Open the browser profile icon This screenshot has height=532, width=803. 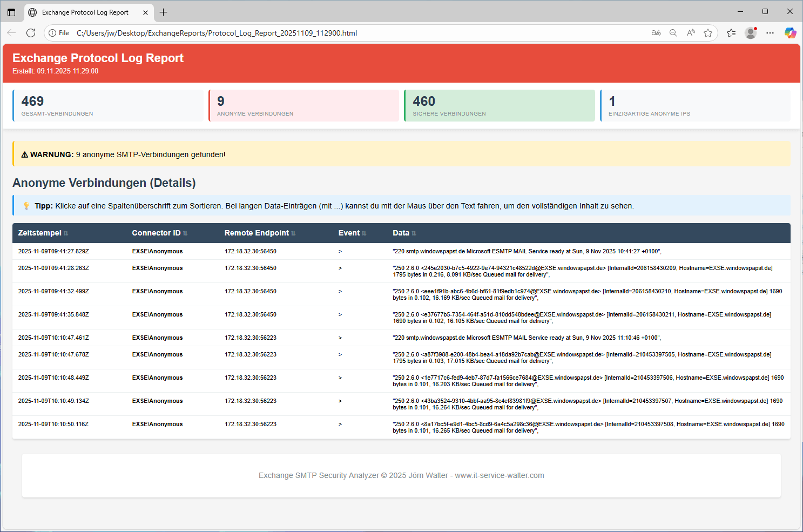click(x=751, y=33)
